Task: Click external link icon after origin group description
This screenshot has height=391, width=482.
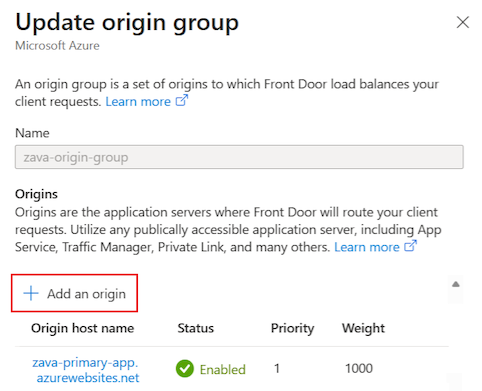Action: pos(182,100)
